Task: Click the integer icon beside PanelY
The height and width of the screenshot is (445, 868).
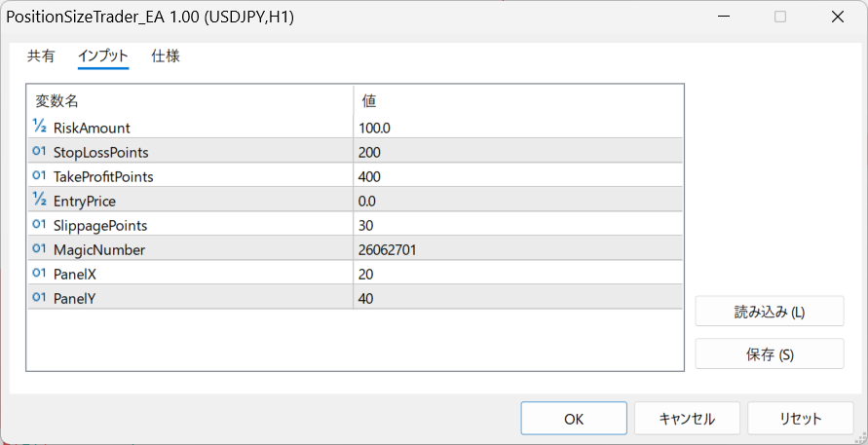Action: click(x=39, y=297)
